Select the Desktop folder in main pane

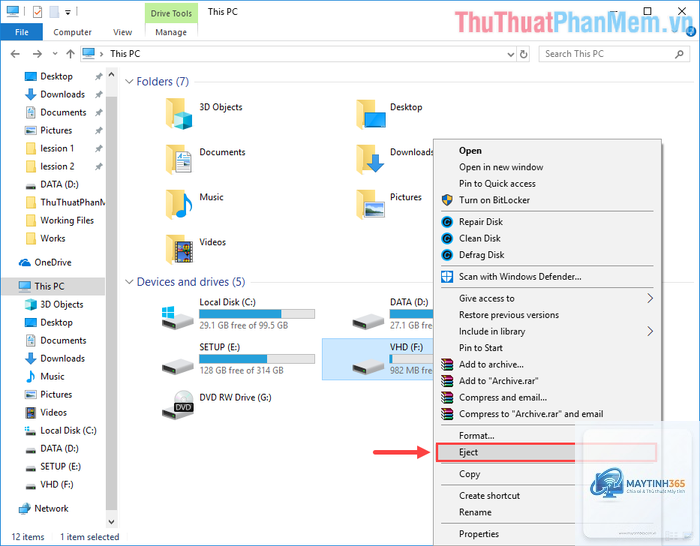point(389,114)
